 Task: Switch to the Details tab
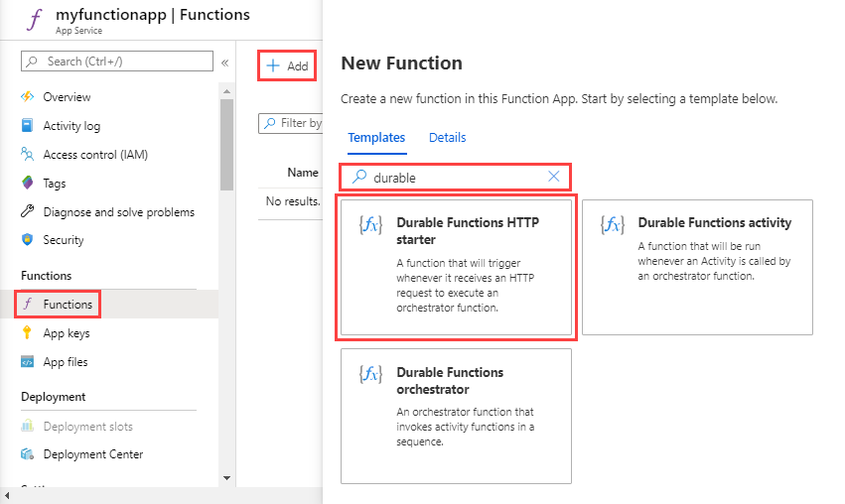[447, 138]
